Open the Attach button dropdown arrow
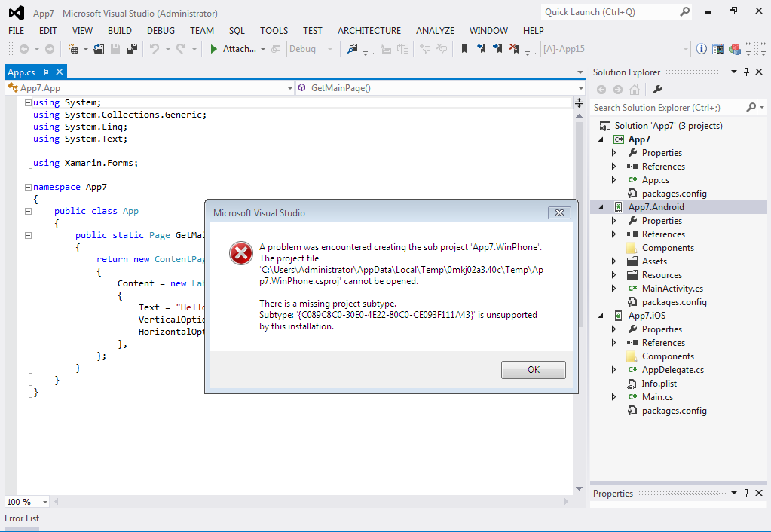 [x=263, y=49]
